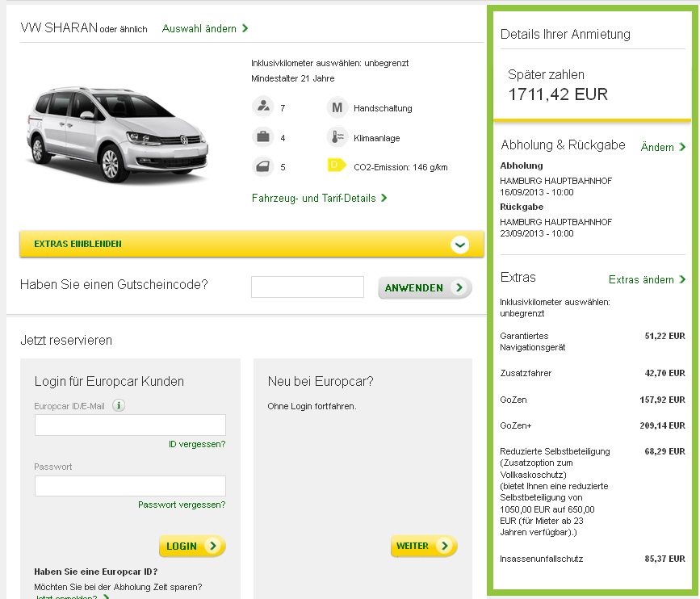The height and width of the screenshot is (599, 700).
Task: Click the info icon beside Europcar ID/E-Mail
Action: click(119, 405)
